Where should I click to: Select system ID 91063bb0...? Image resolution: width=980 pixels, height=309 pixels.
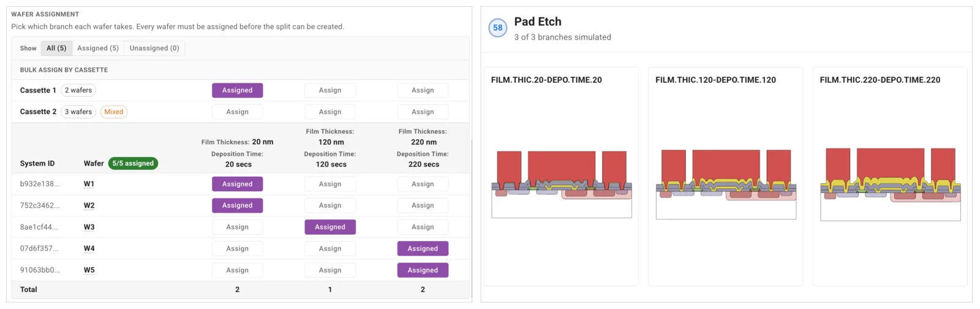click(x=40, y=270)
